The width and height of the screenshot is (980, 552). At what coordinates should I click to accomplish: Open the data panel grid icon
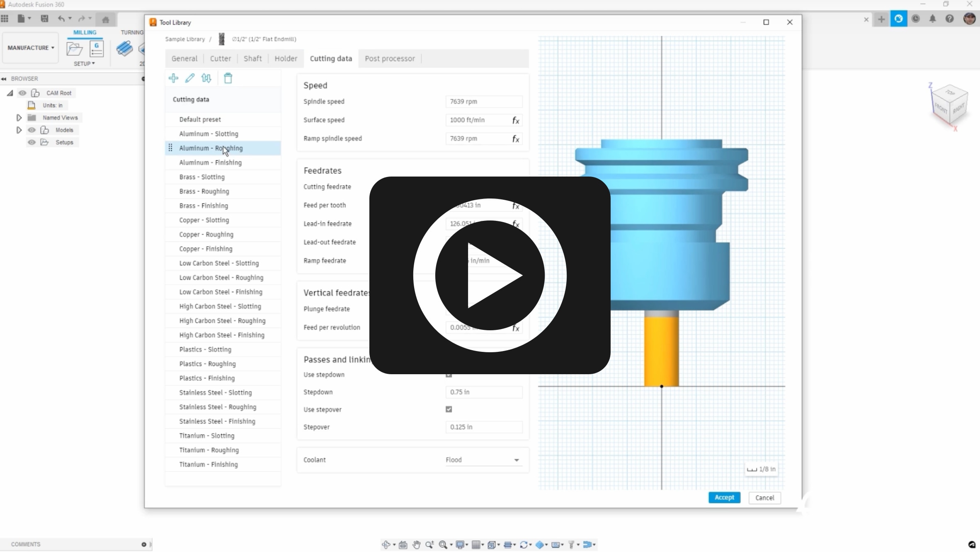tap(5, 19)
